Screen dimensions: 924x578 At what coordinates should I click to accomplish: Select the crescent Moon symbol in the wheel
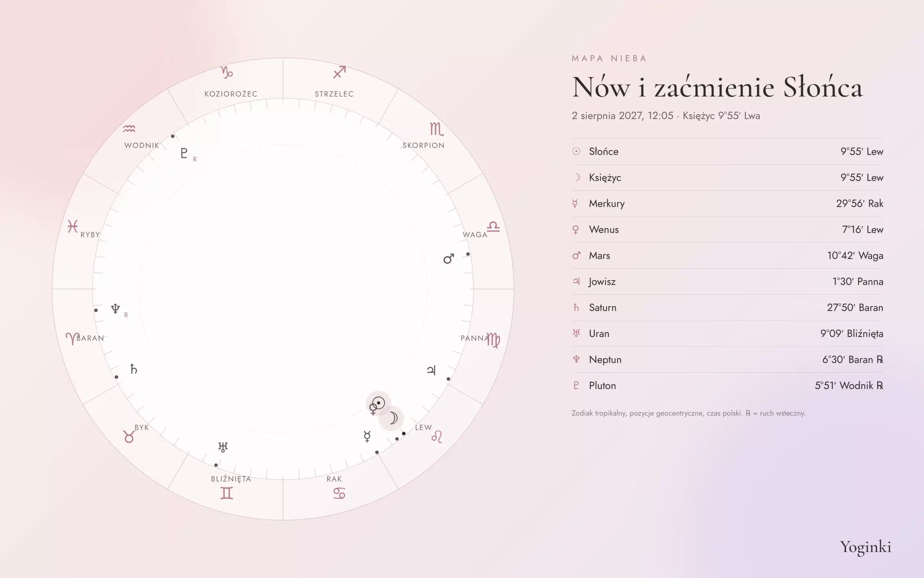click(x=393, y=418)
